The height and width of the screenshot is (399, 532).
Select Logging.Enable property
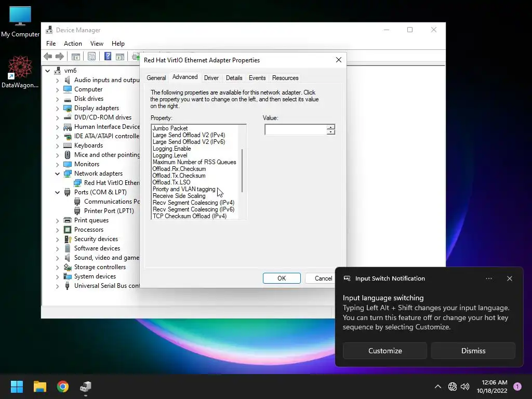pos(171,149)
